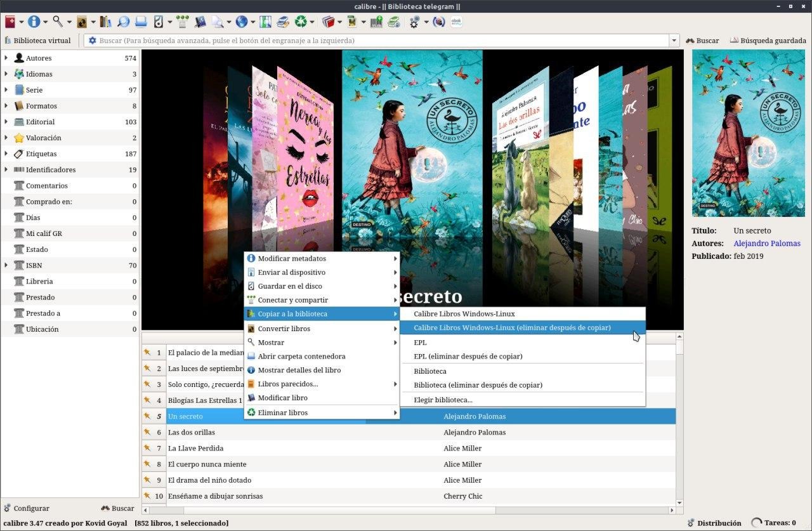Image resolution: width=812 pixels, height=531 pixels.
Task: Click the Búsqueda guardada button
Action: [768, 41]
